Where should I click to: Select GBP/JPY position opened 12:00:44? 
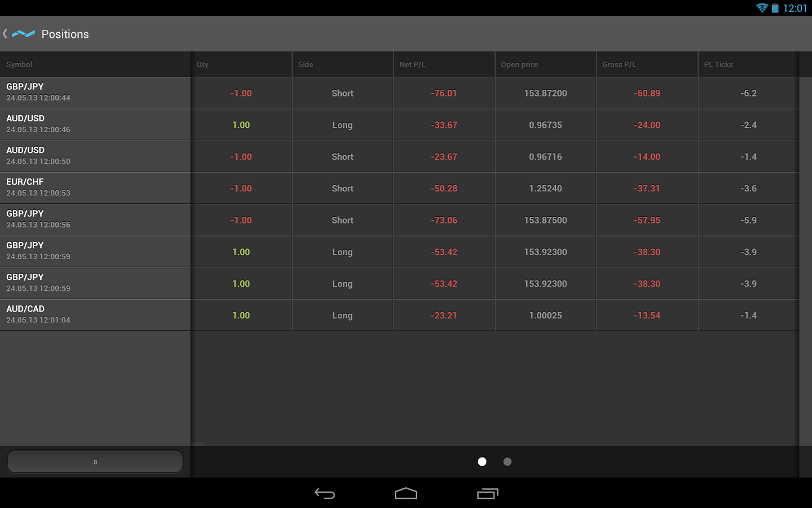[x=95, y=93]
